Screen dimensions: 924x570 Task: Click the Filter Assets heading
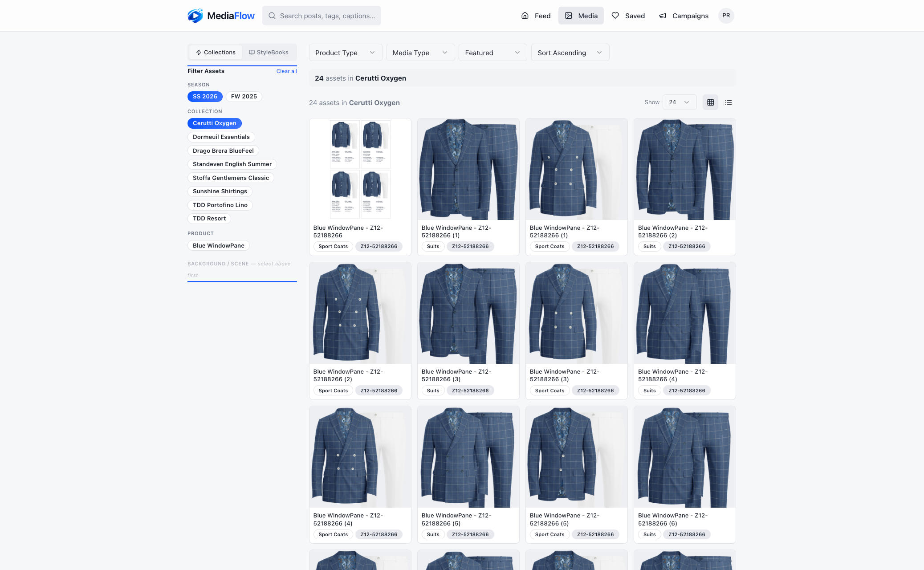pos(206,71)
